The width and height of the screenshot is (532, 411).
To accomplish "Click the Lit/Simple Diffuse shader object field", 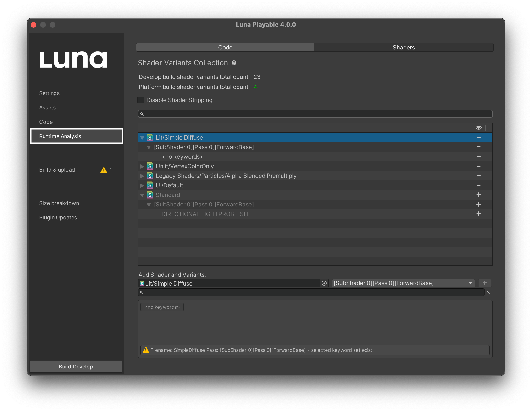I will [233, 283].
